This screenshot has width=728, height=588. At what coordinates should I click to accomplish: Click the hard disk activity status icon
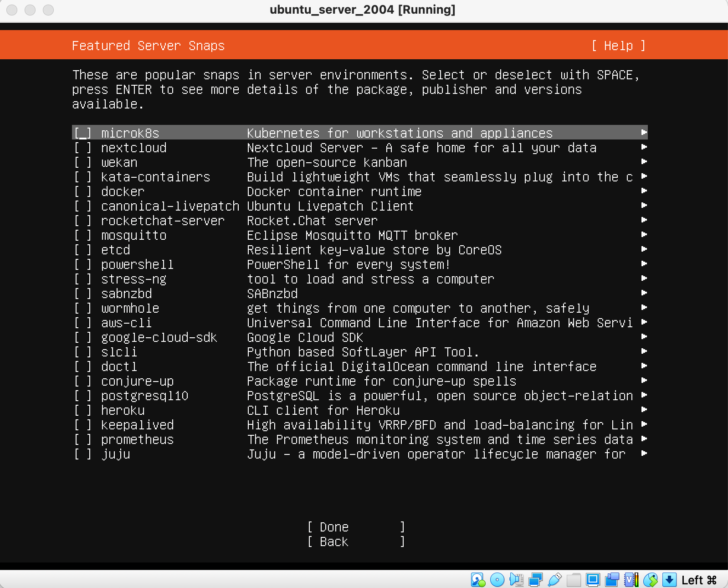tap(478, 580)
